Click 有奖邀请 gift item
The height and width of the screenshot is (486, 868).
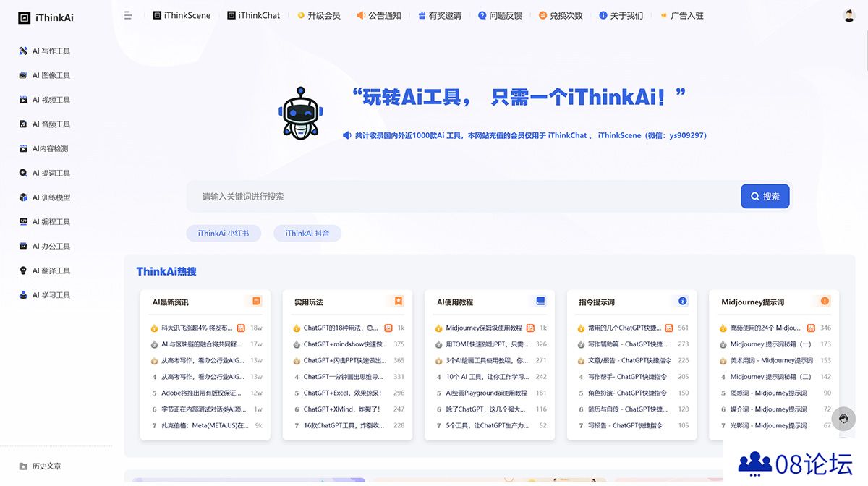pyautogui.click(x=440, y=15)
